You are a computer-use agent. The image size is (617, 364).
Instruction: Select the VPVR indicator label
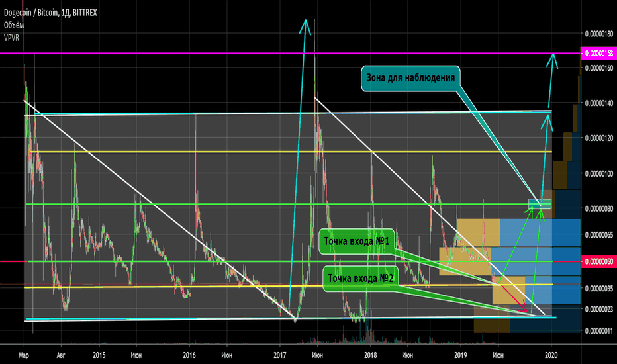point(11,38)
